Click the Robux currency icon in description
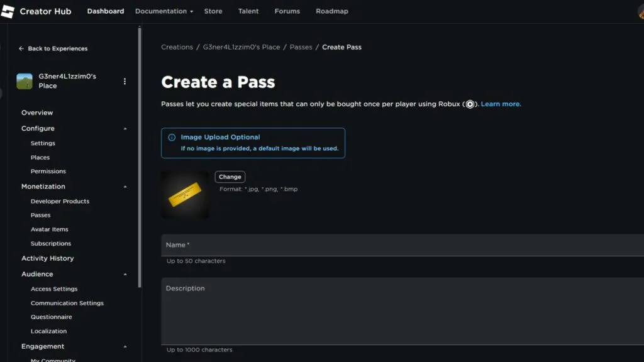Viewport: 644px width, 362px height. (x=470, y=104)
